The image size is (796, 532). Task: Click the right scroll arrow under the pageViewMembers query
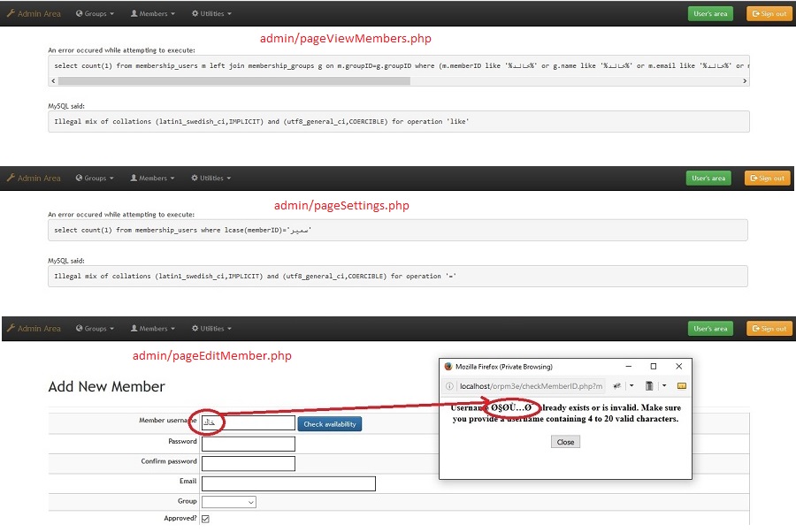coord(745,80)
